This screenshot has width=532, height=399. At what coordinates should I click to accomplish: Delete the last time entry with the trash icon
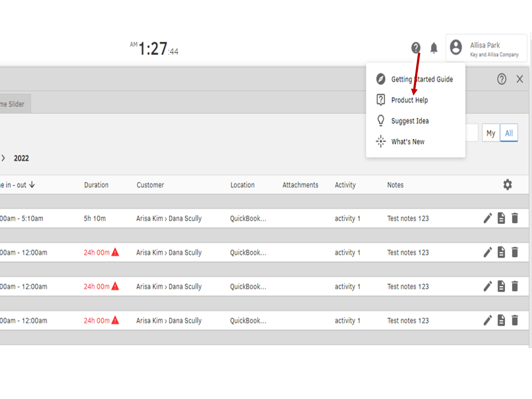pyautogui.click(x=515, y=320)
